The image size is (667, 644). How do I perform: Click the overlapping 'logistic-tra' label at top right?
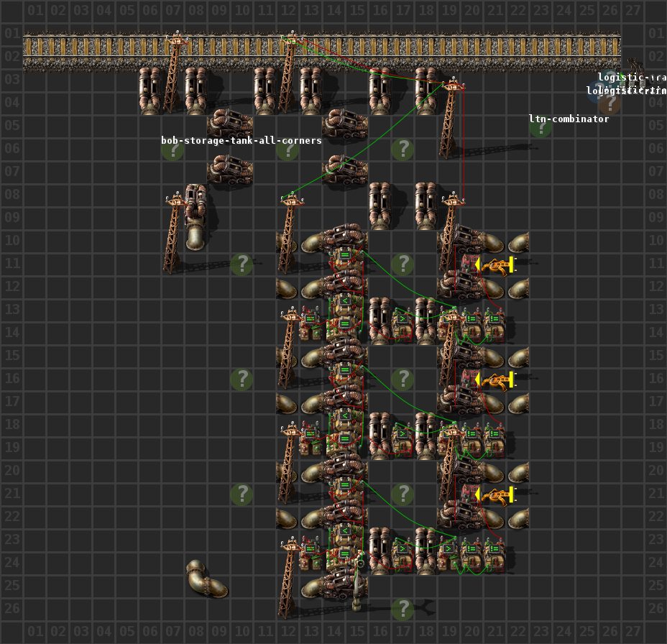(x=631, y=77)
